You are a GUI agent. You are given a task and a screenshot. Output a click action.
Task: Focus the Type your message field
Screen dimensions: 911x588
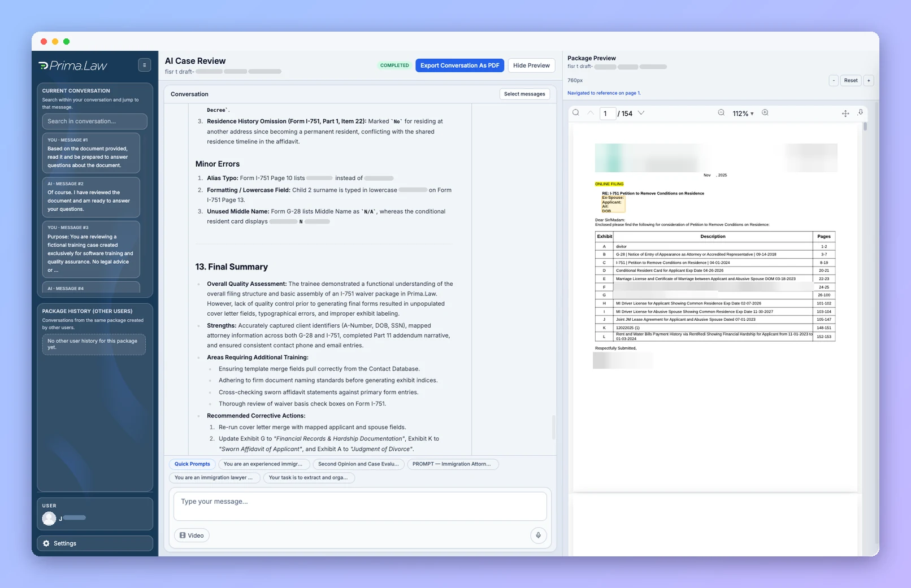point(360,507)
